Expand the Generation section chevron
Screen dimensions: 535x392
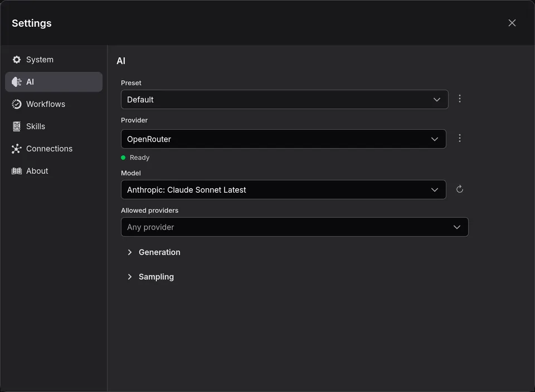[x=130, y=252]
